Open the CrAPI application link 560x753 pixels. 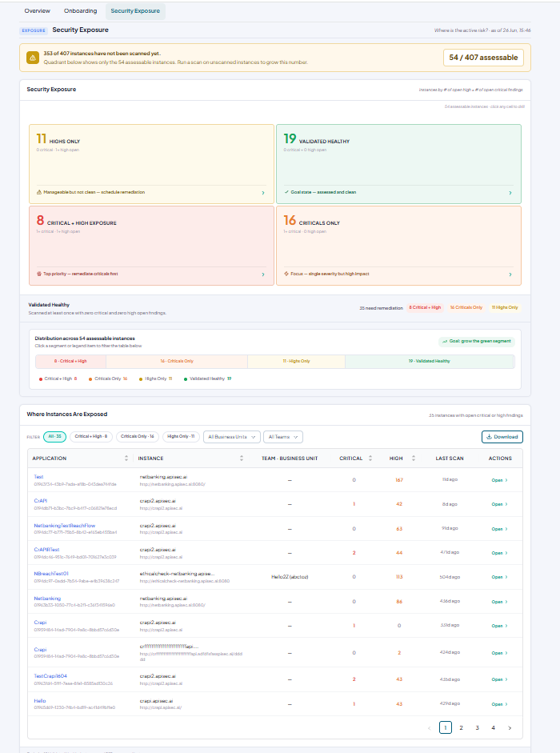[40, 501]
